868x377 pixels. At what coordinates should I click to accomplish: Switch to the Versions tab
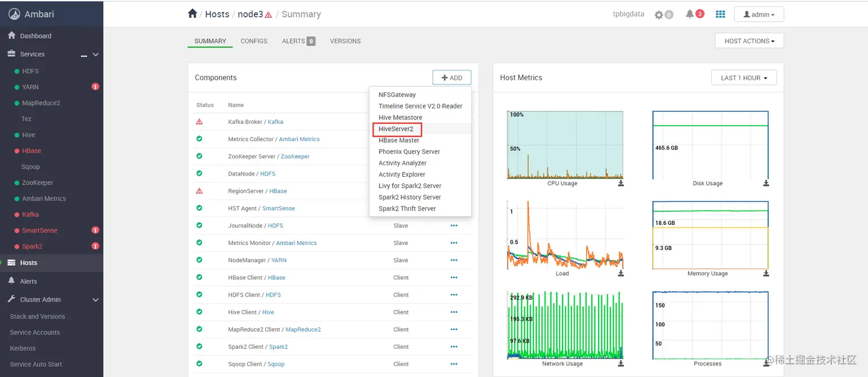click(x=345, y=41)
